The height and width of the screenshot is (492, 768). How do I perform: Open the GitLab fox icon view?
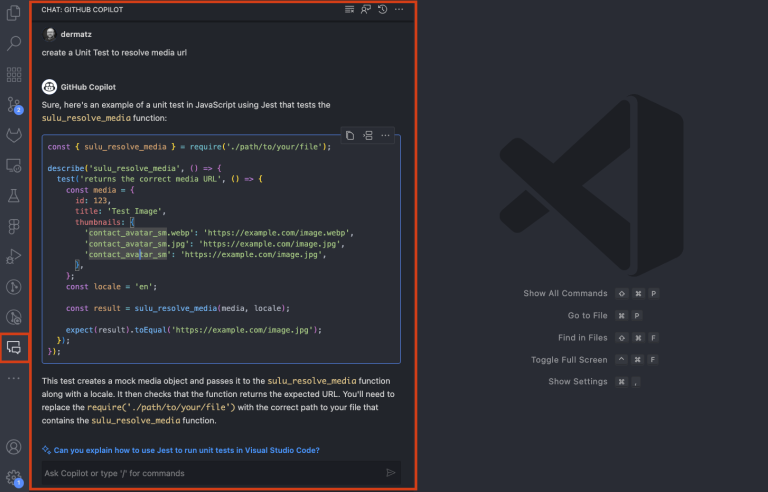click(x=14, y=135)
